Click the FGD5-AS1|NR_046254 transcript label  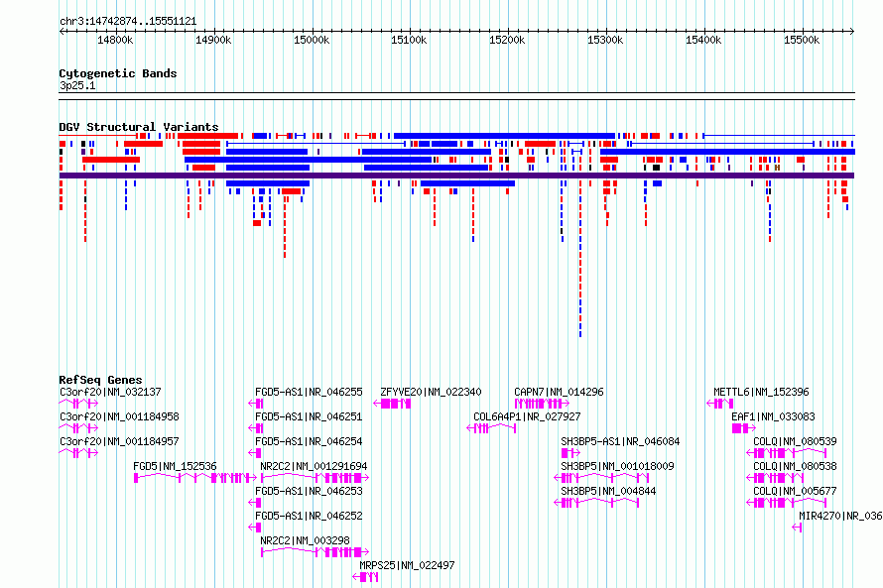[309, 441]
